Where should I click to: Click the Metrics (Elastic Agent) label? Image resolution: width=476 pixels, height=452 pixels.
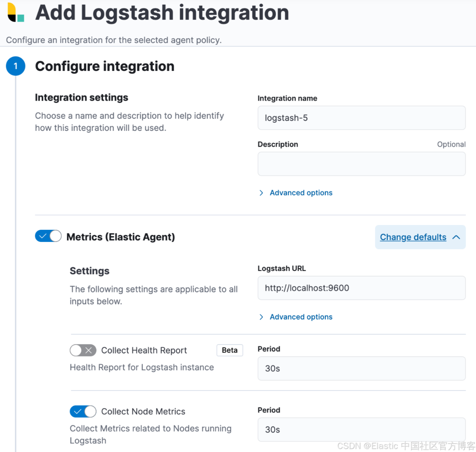pyautogui.click(x=121, y=237)
